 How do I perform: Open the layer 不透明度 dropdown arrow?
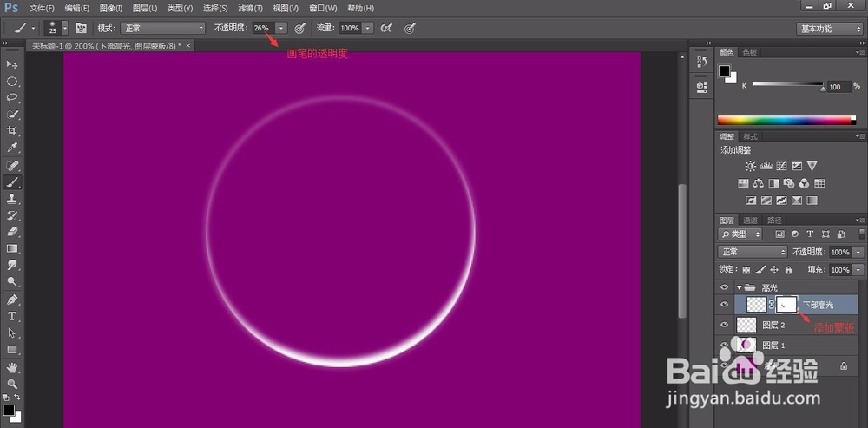[858, 252]
